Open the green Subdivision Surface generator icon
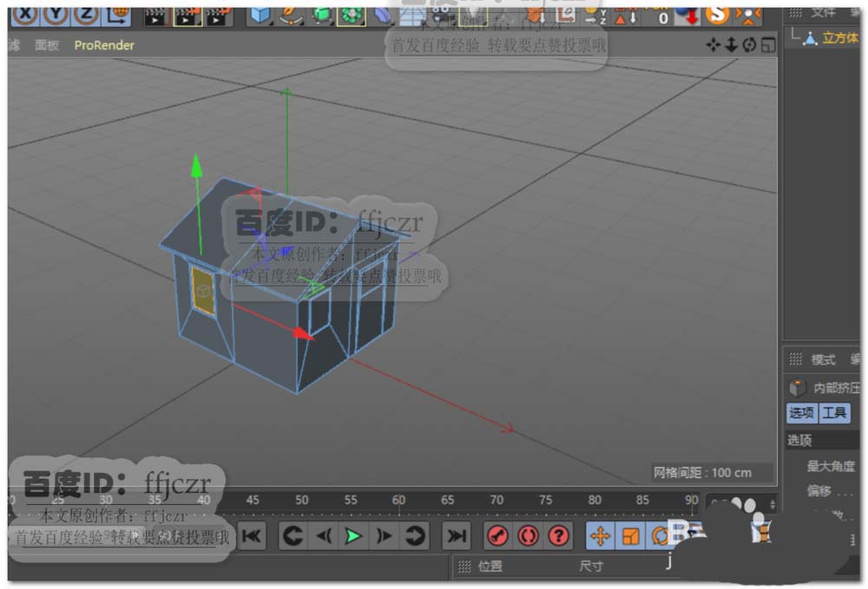868x589 pixels. tap(322, 16)
